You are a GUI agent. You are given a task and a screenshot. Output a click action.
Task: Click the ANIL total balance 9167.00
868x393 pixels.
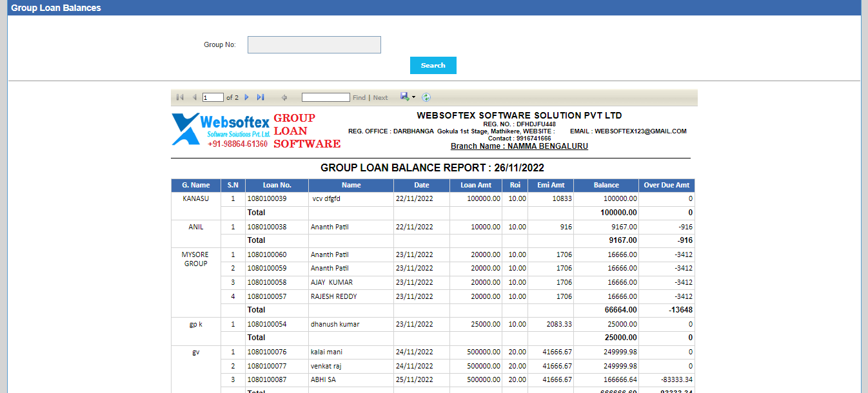pyautogui.click(x=623, y=240)
